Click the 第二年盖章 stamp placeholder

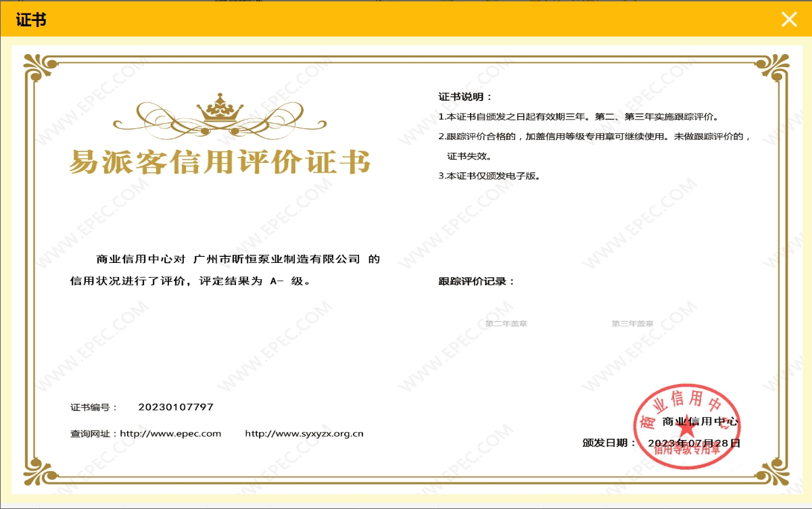coord(506,324)
